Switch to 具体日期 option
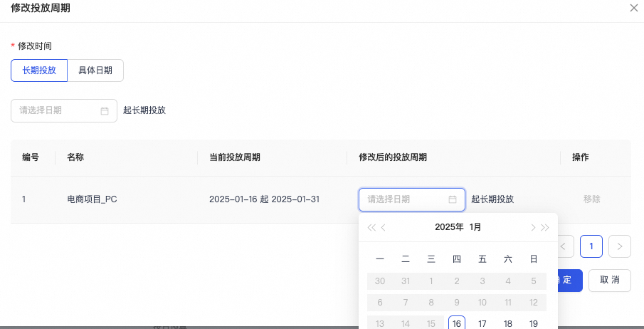The width and height of the screenshot is (644, 329). 95,70
